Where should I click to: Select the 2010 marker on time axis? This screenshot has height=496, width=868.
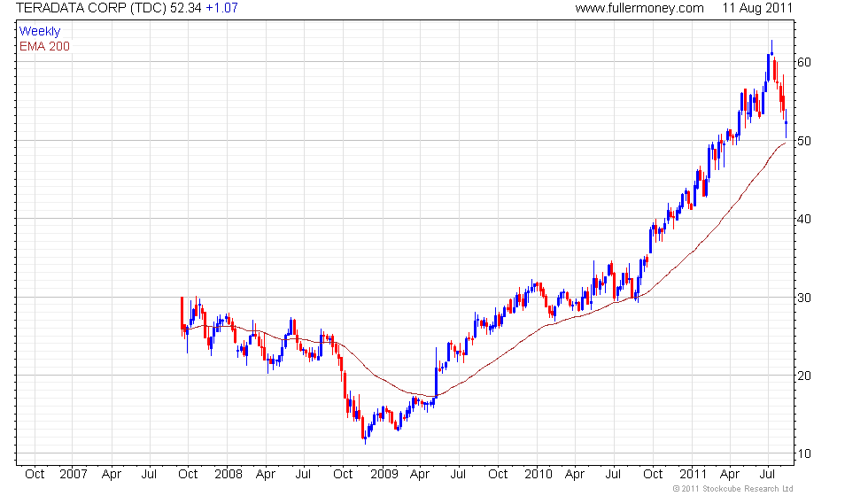point(539,474)
